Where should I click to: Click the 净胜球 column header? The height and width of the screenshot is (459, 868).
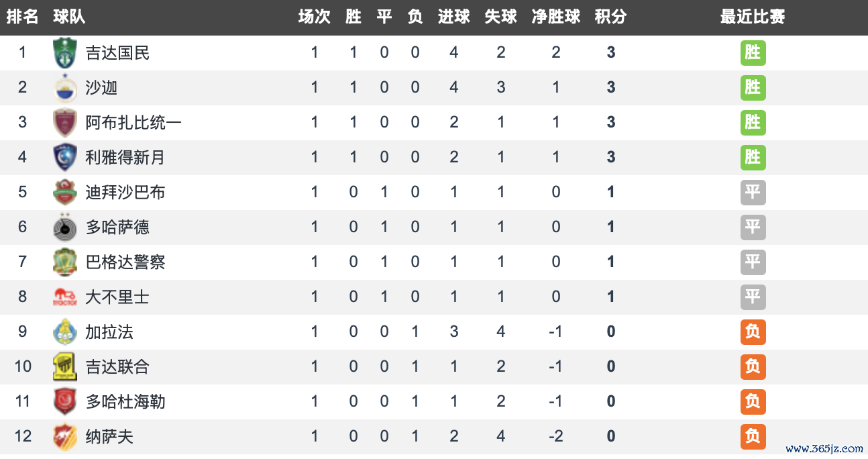coord(555,17)
